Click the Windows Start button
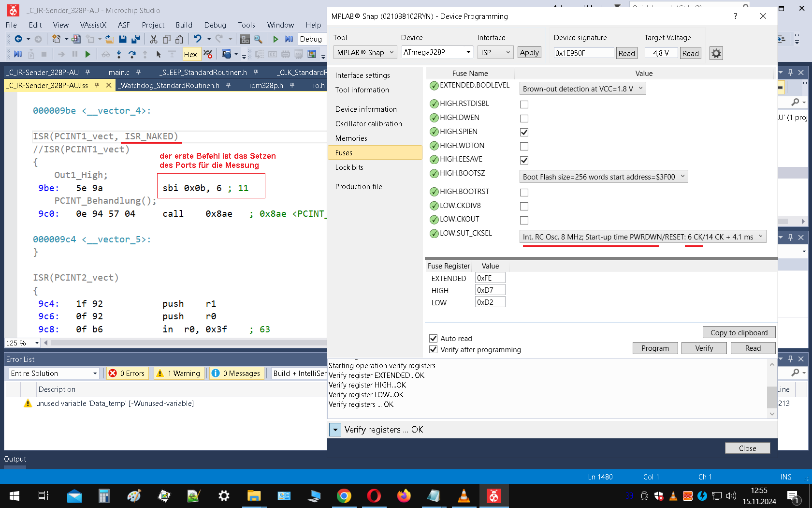This screenshot has width=812, height=508. [14, 496]
